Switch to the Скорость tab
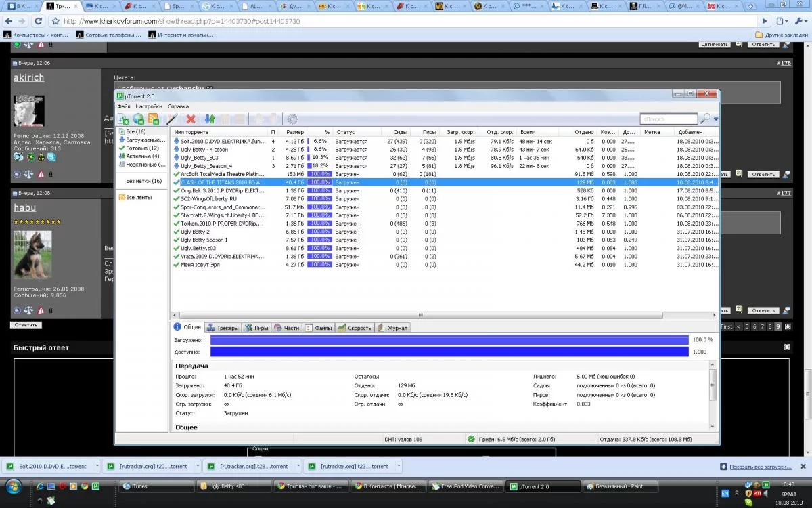Screen dimensions: 812x508 355,328
